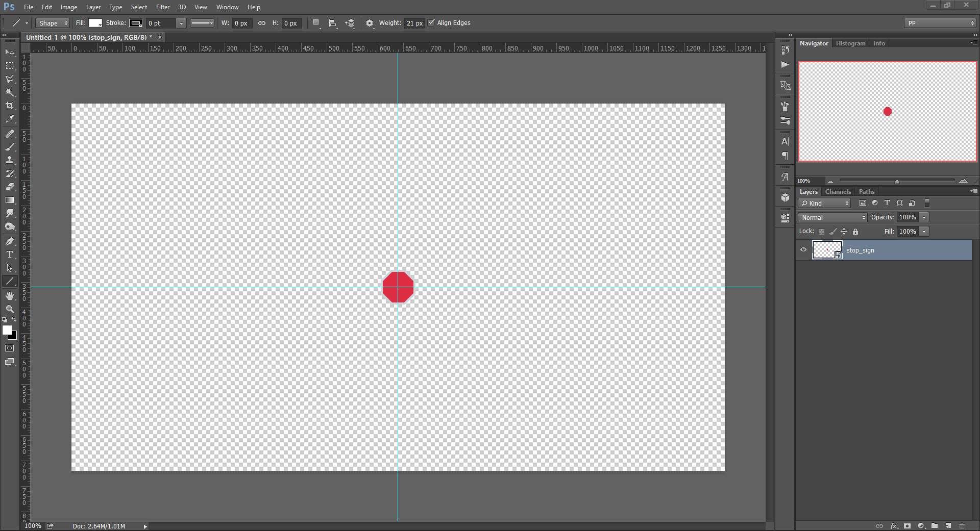Select the Line shape tool
Viewport: 980px width, 531px height.
10,281
